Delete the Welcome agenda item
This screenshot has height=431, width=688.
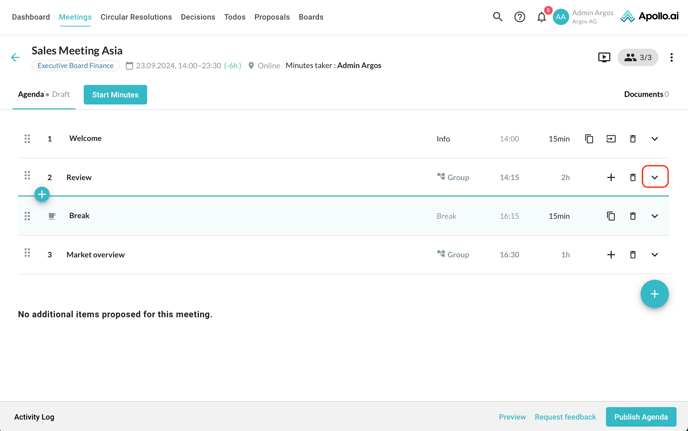coord(633,139)
